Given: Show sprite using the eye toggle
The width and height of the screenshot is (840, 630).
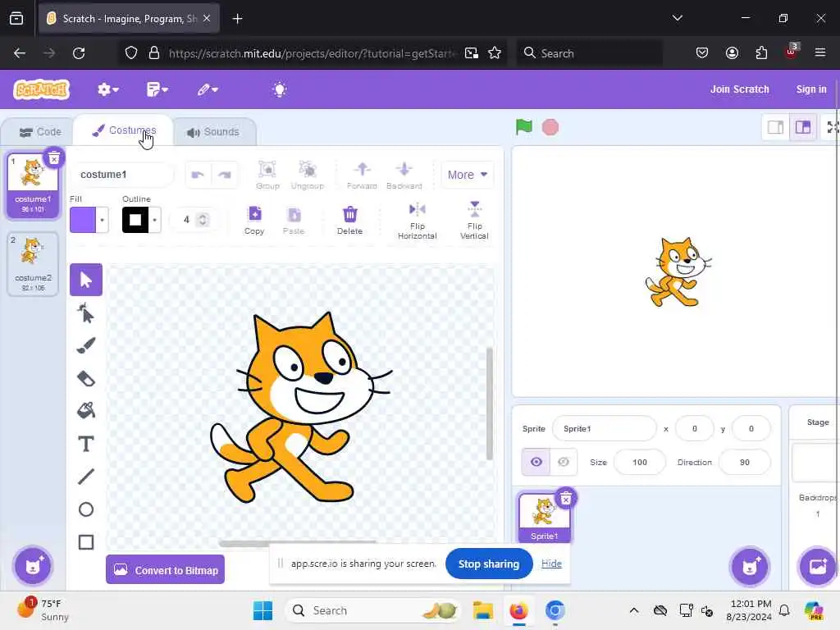Looking at the screenshot, I should pyautogui.click(x=536, y=462).
